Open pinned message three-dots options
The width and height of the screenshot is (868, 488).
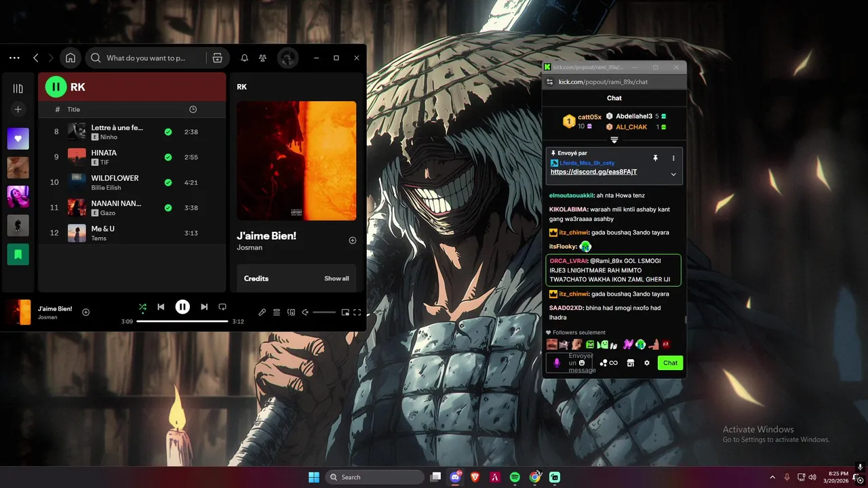pos(673,158)
